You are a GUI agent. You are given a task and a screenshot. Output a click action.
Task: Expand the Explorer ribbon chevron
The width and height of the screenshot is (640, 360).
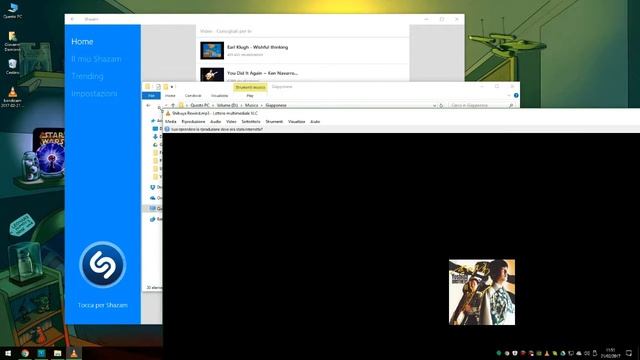509,96
